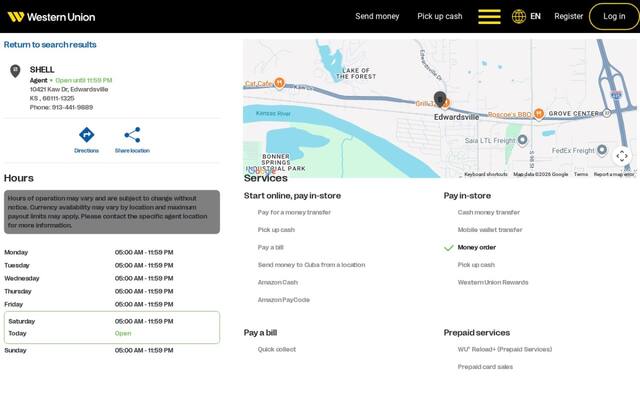Click 'Open until 11:59 PM' status text

tap(84, 80)
